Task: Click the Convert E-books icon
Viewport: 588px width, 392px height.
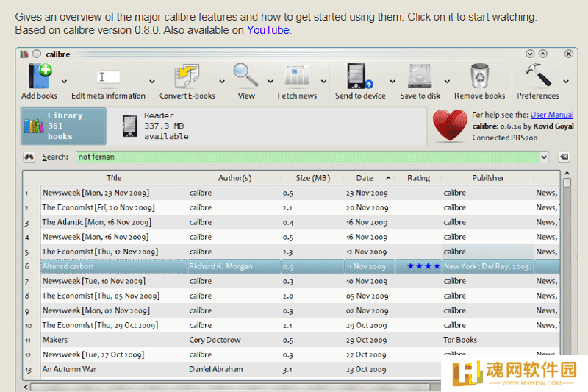Action: pyautogui.click(x=187, y=76)
